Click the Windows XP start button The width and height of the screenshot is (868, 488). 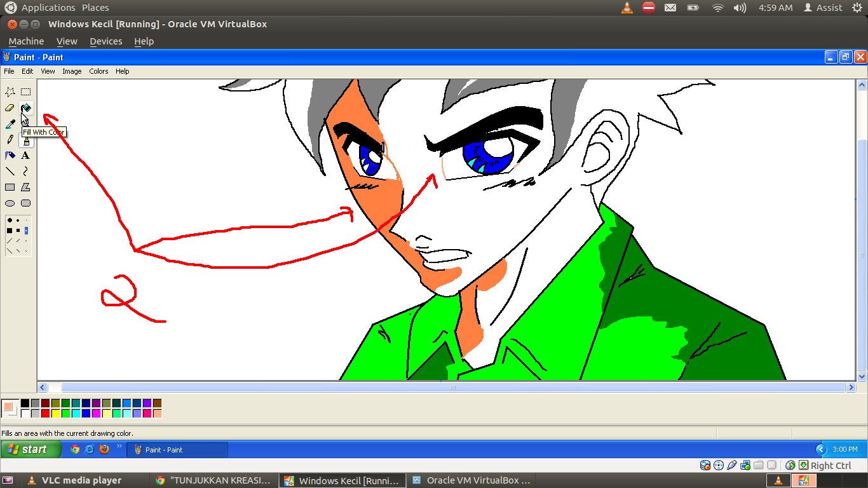[x=31, y=449]
